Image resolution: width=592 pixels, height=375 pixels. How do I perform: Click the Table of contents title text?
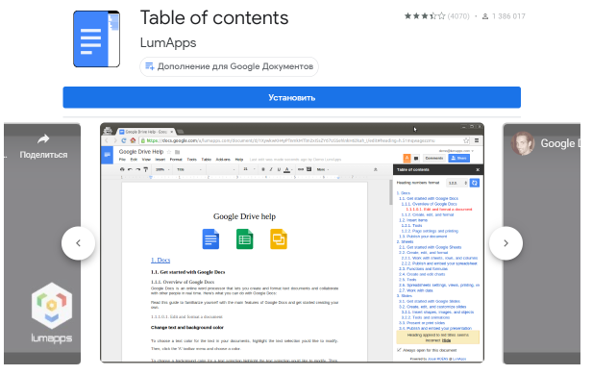(x=214, y=18)
